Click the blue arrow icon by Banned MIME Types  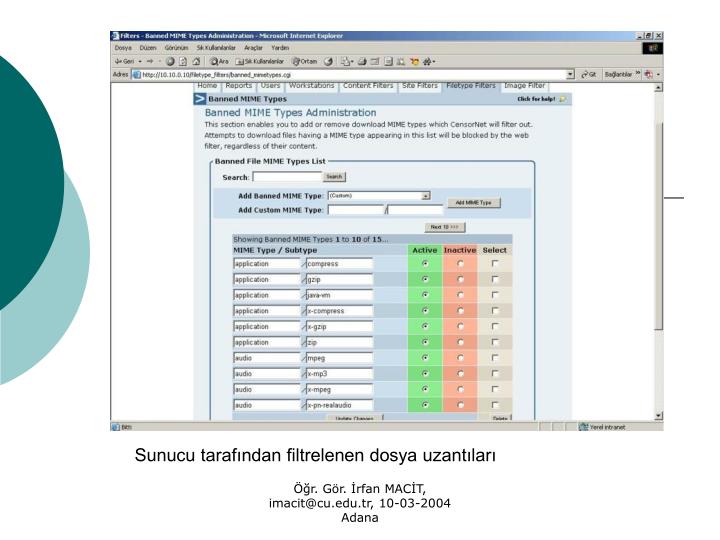[200, 99]
